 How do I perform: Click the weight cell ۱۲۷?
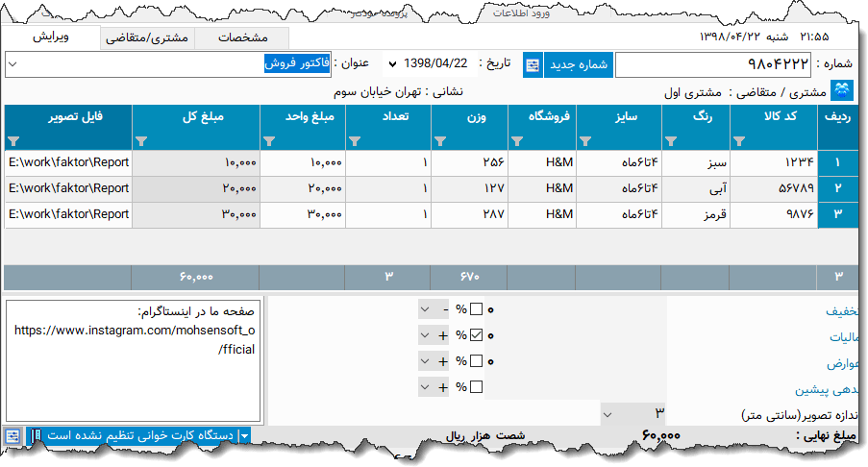pos(469,188)
